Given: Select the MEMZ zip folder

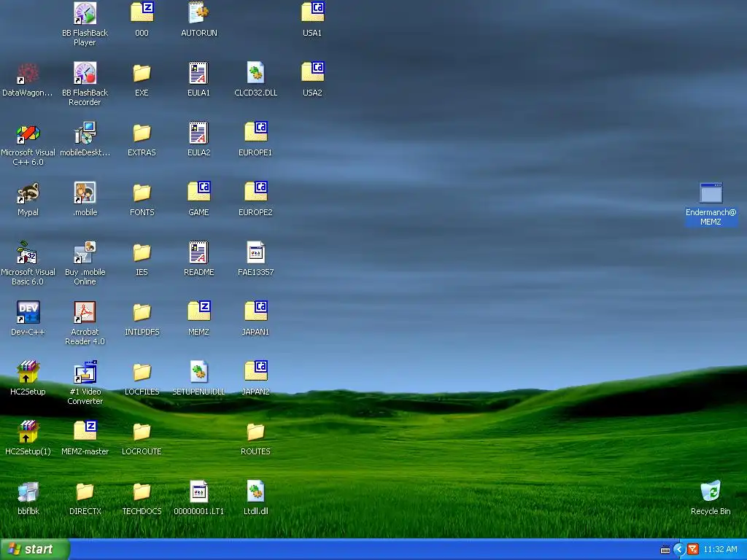Looking at the screenshot, I should (x=198, y=312).
